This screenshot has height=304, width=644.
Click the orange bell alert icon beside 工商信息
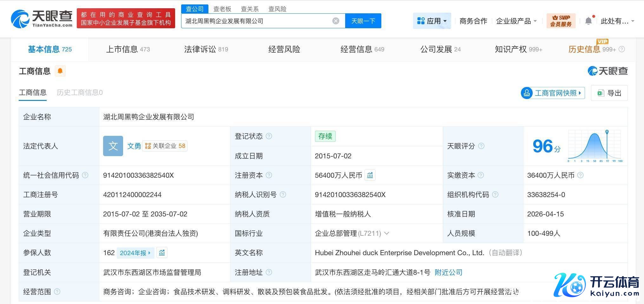tap(60, 71)
